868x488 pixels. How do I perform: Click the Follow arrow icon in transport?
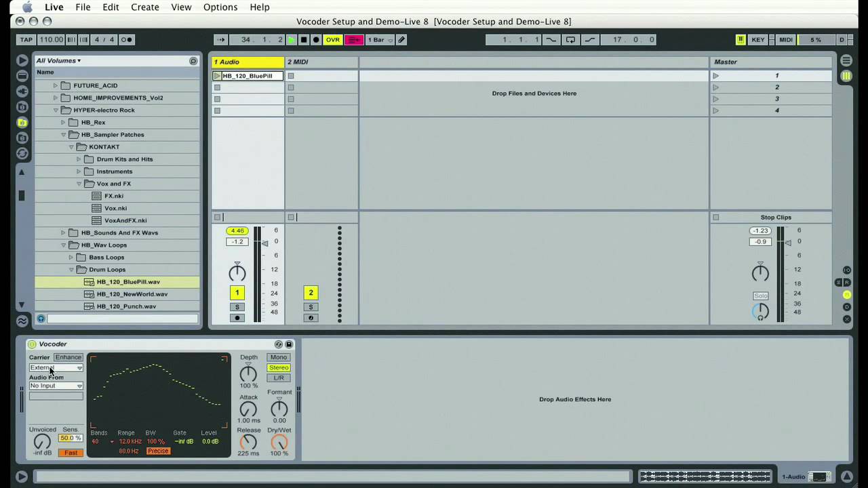tap(220, 40)
